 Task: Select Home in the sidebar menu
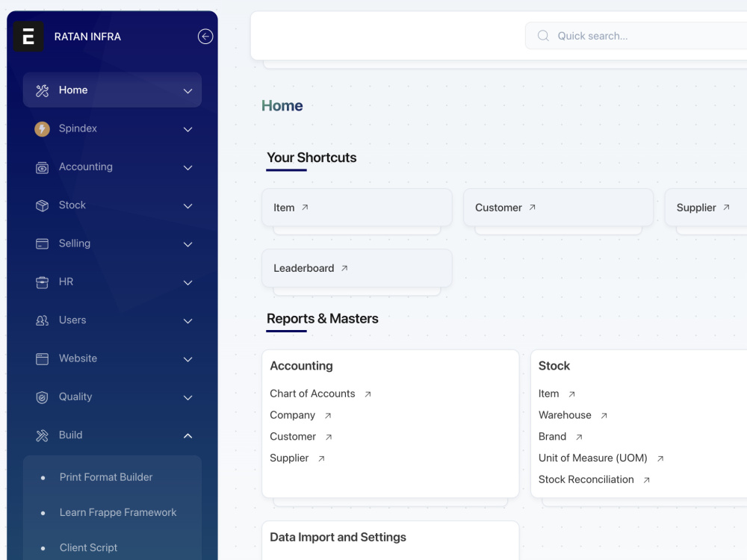[113, 90]
